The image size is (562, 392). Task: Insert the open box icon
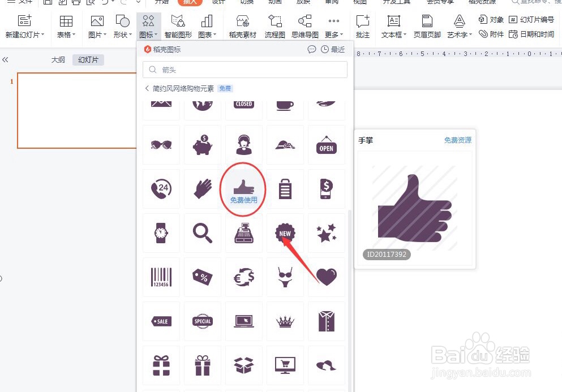pos(244,365)
